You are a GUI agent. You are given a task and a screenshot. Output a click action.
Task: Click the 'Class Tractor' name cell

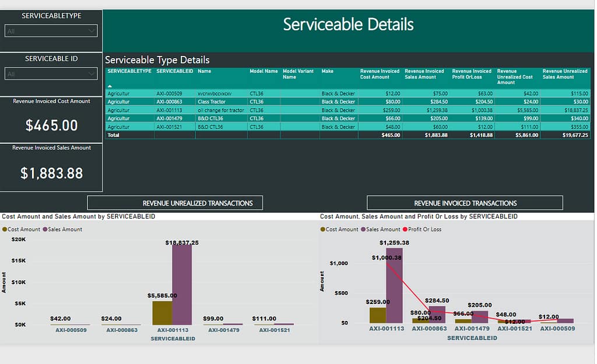(x=212, y=102)
